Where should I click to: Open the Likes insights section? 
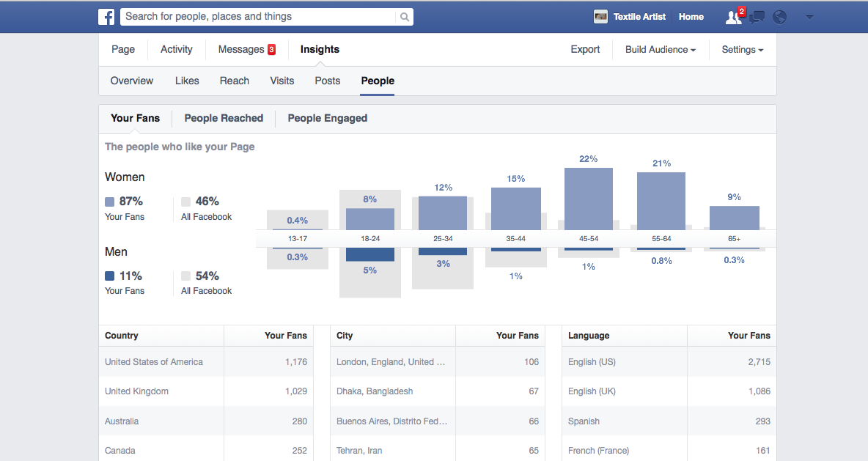pyautogui.click(x=187, y=81)
